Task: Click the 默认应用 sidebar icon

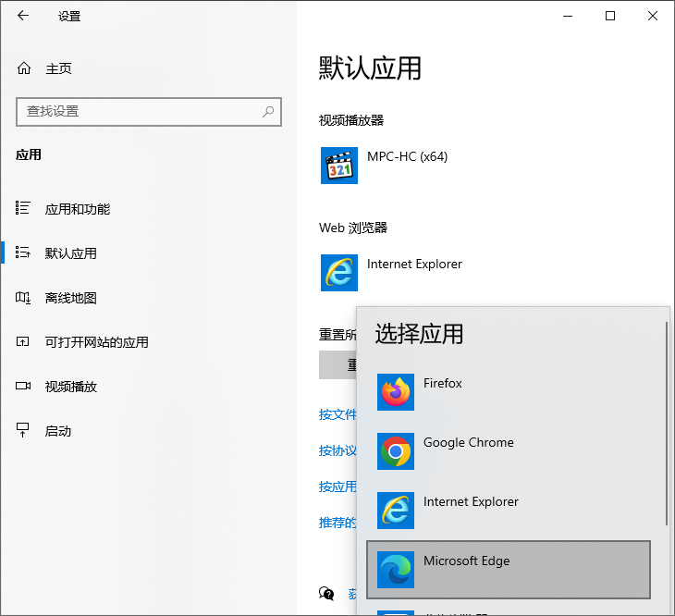Action: [x=23, y=253]
